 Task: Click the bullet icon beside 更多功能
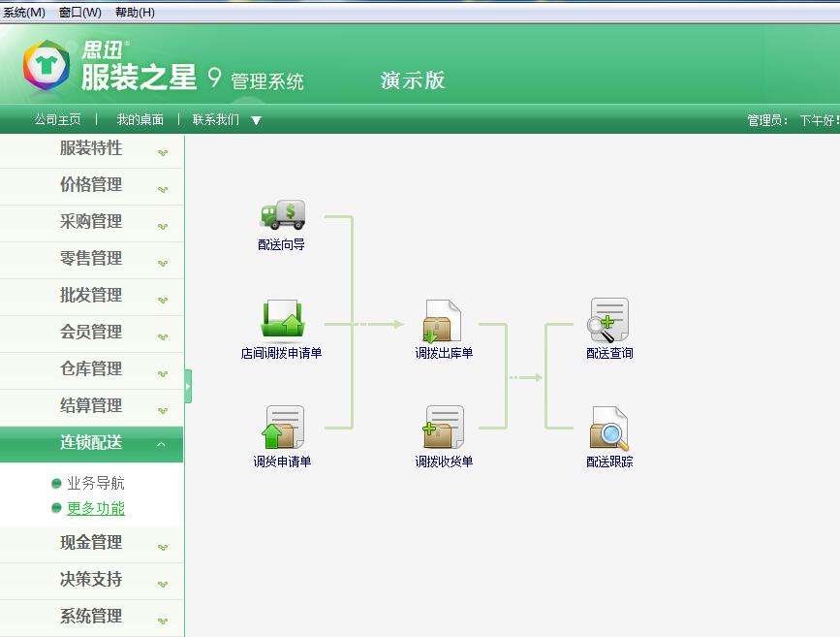point(56,508)
